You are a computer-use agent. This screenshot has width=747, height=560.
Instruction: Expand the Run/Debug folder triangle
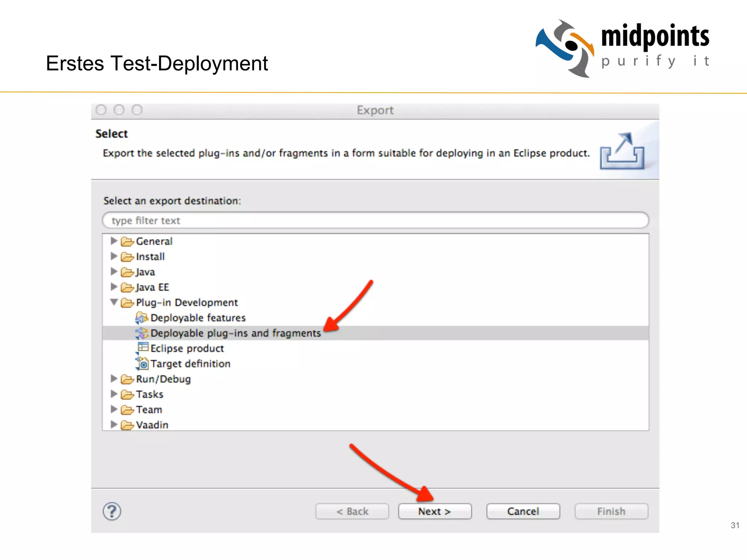point(114,379)
